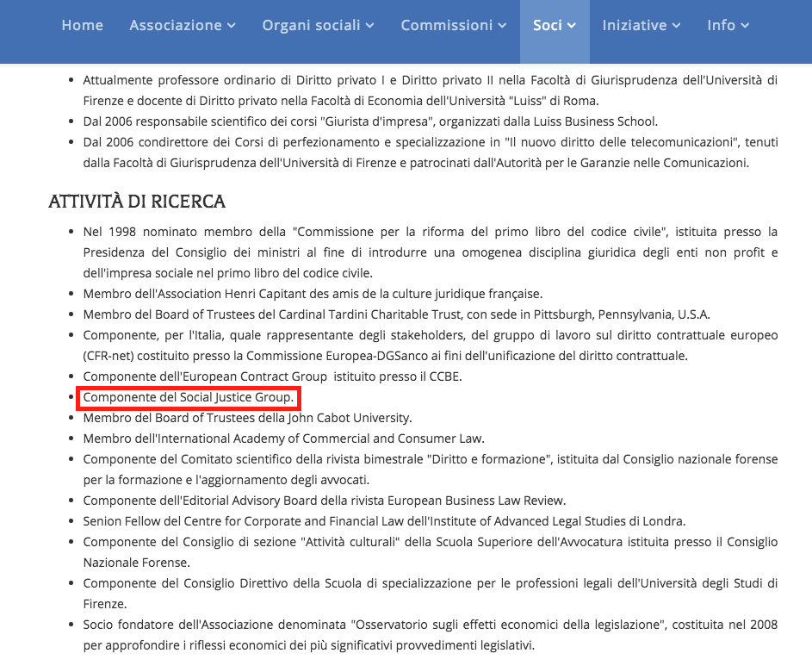The height and width of the screenshot is (672, 812).
Task: Click the highlighted Social Justice Group line
Action: point(189,398)
